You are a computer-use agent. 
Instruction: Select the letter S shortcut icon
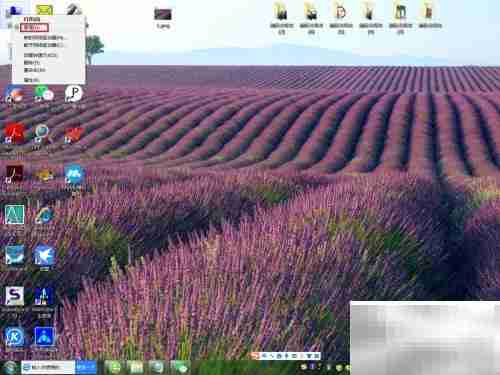[14, 296]
